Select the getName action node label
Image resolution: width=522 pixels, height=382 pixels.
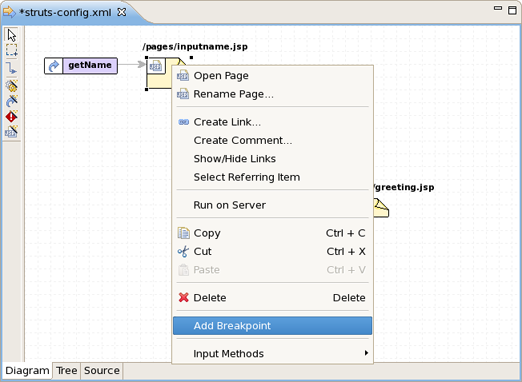(x=90, y=65)
